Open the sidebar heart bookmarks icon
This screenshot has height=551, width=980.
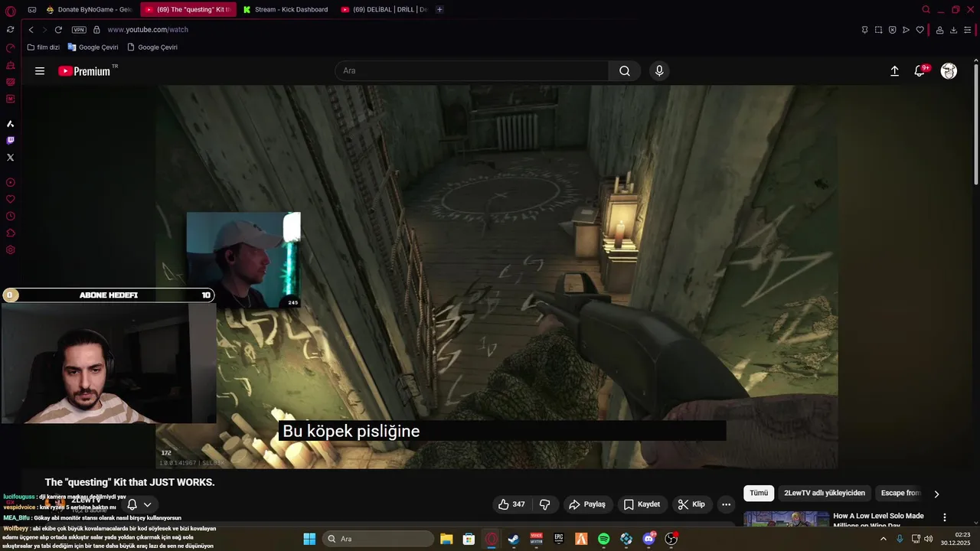(x=10, y=199)
